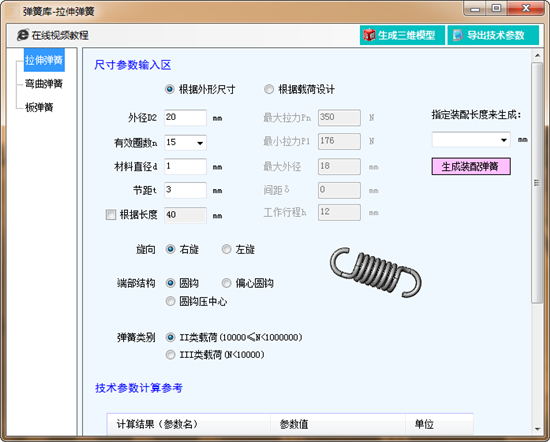
Task: Click the scroll up arrow of the panel
Action: tap(537, 55)
